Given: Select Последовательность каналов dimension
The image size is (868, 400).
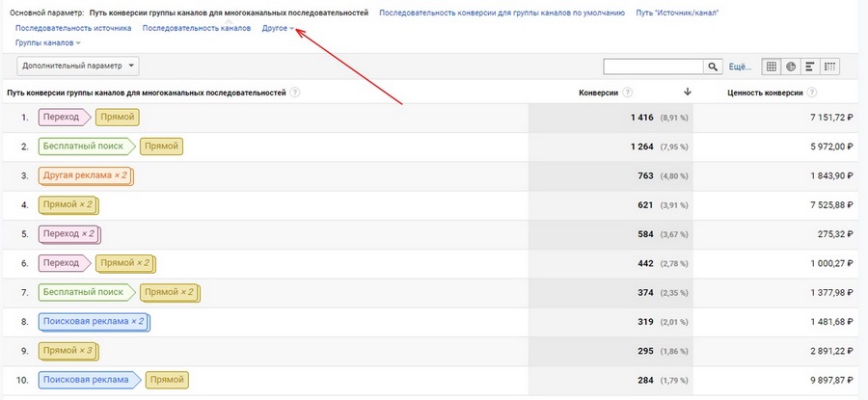Looking at the screenshot, I should (x=197, y=28).
